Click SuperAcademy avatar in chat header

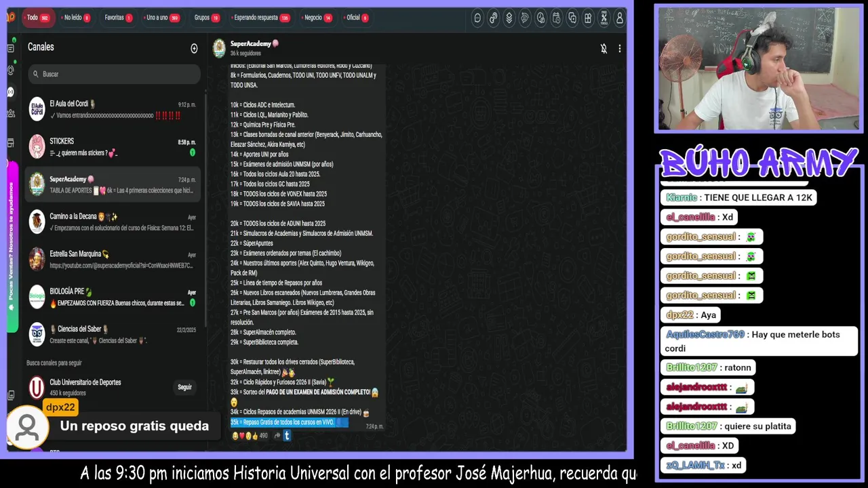point(219,48)
